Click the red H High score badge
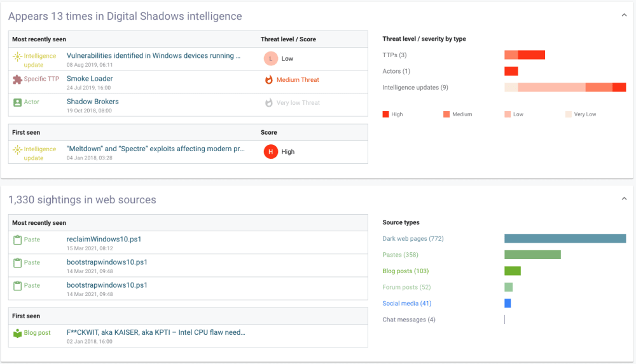The height and width of the screenshot is (364, 636). pyautogui.click(x=270, y=152)
